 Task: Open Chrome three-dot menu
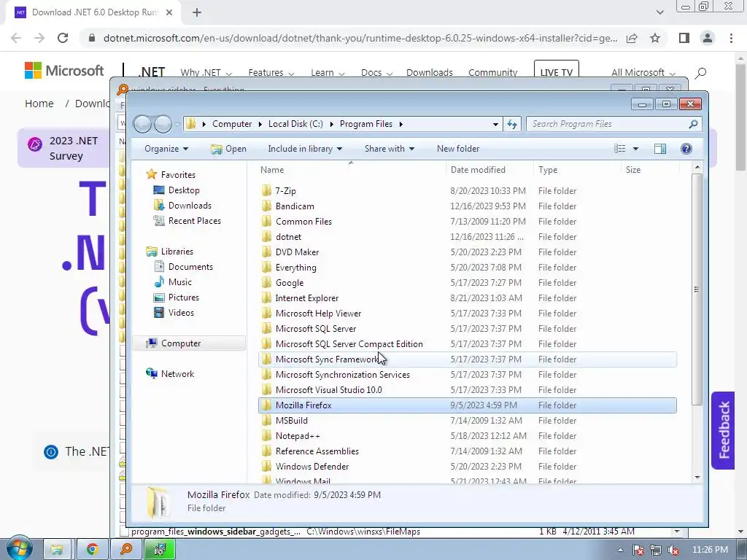tap(731, 38)
